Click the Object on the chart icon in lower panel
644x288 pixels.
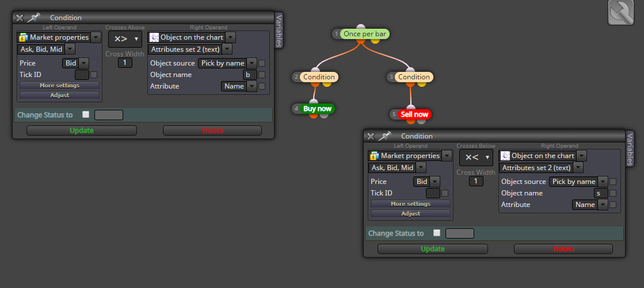505,156
